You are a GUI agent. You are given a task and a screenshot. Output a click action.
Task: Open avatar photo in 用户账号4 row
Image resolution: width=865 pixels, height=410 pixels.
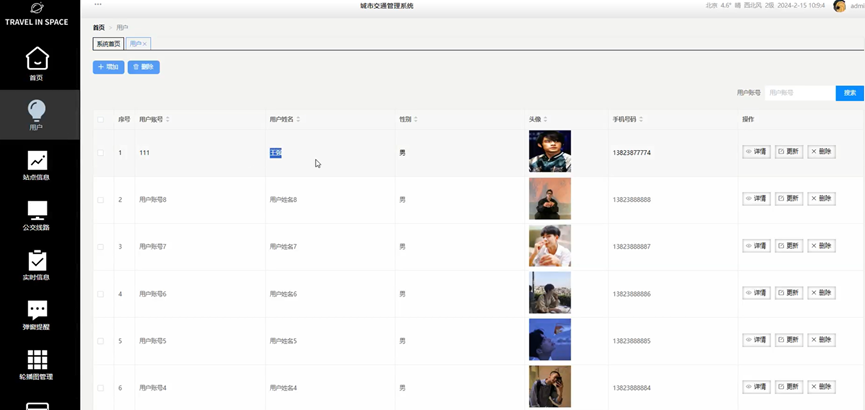pyautogui.click(x=550, y=386)
